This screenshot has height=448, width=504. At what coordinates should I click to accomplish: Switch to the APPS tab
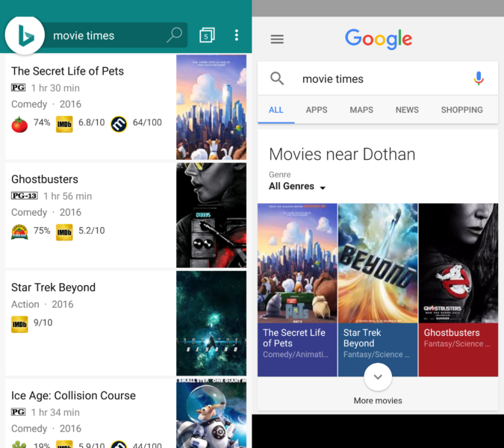tap(317, 110)
